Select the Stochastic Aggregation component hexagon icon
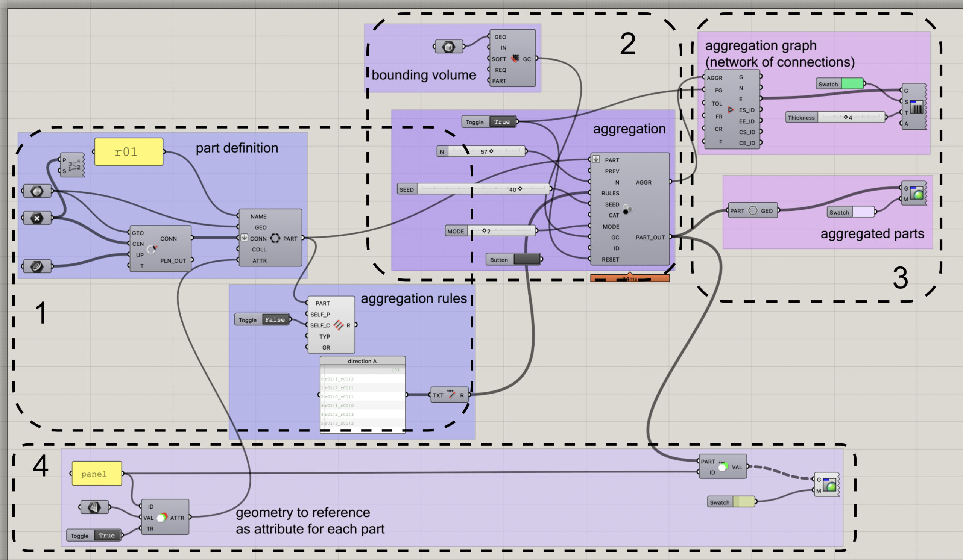The image size is (963, 560). [627, 209]
